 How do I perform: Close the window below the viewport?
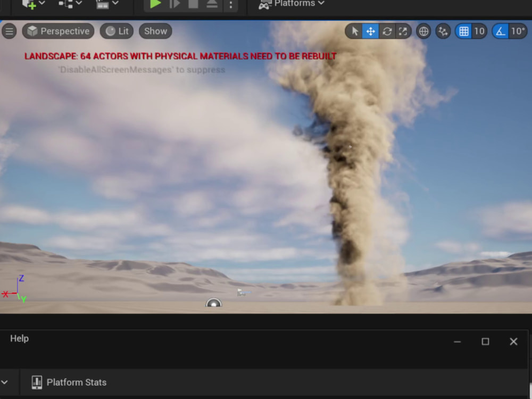[x=513, y=342]
